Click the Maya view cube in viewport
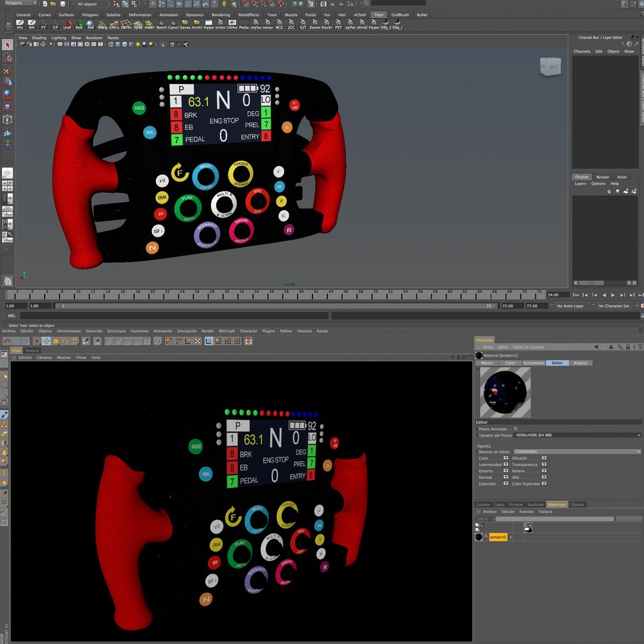Screen dimensions: 644x644 pyautogui.click(x=550, y=66)
